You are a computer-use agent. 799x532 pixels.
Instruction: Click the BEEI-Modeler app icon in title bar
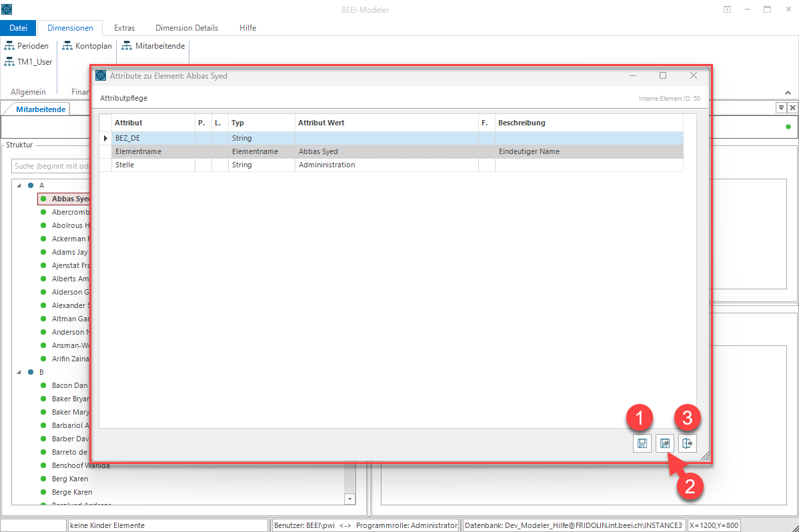7,9
